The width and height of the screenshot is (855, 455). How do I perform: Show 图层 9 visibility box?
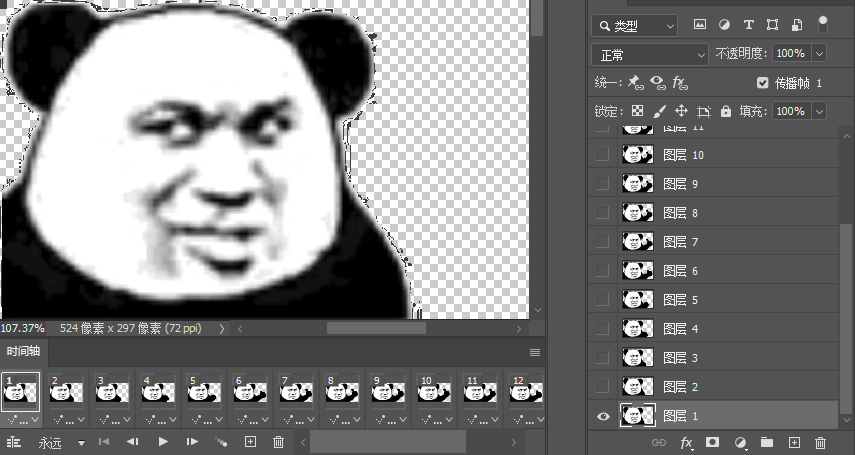[602, 184]
